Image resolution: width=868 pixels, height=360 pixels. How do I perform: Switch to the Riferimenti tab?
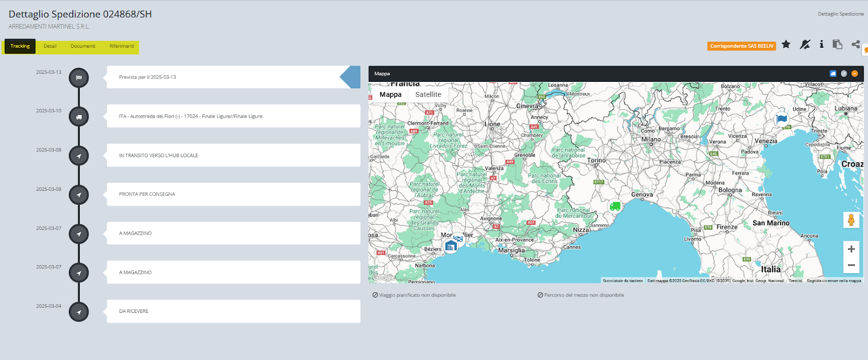pos(122,46)
